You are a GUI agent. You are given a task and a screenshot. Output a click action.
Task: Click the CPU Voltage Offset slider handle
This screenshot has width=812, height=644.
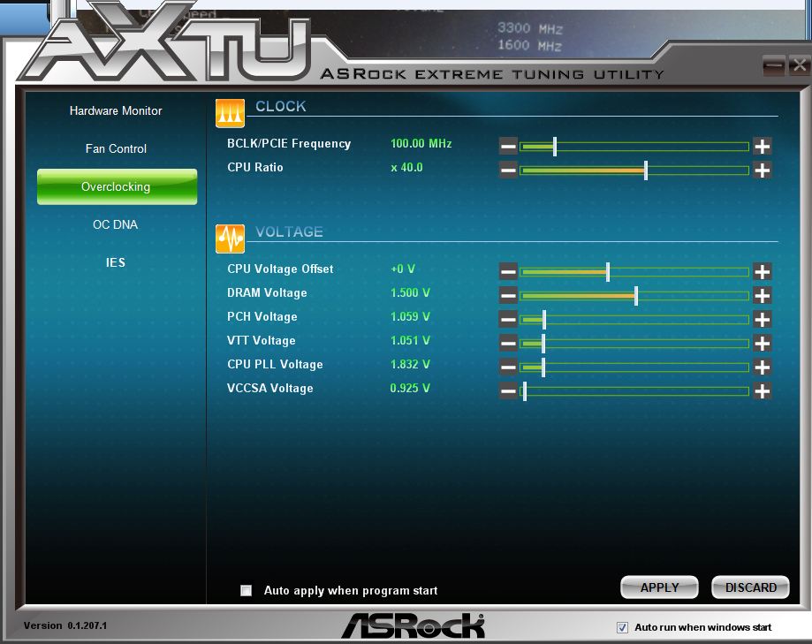click(x=608, y=272)
